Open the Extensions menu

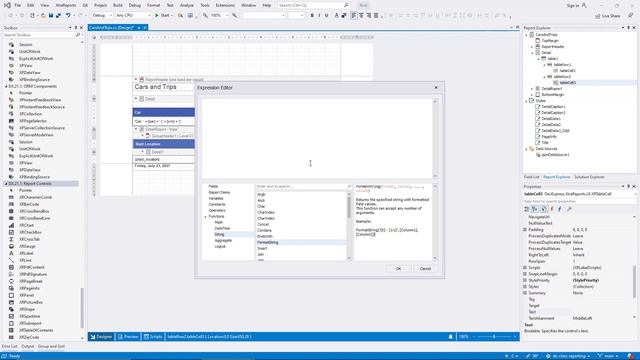225,5
